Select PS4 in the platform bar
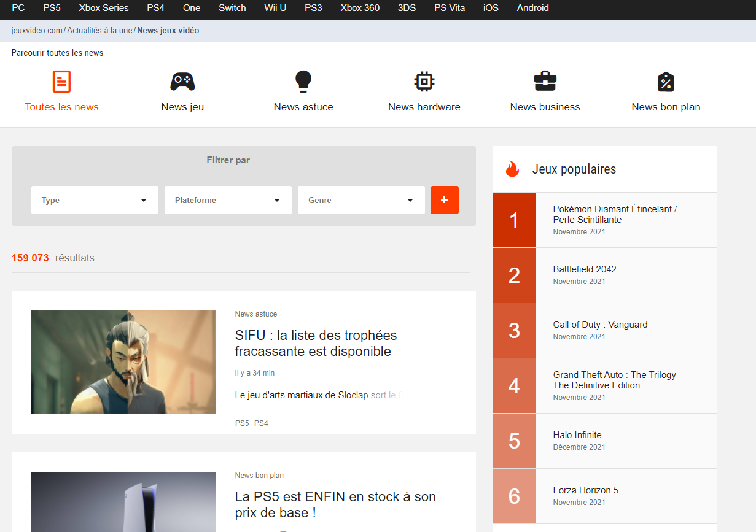 156,8
